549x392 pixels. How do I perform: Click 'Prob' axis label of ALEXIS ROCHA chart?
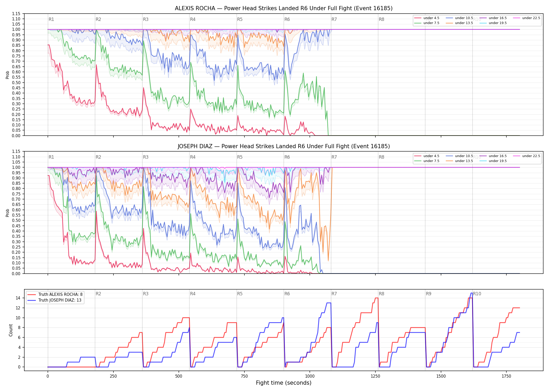click(7, 75)
